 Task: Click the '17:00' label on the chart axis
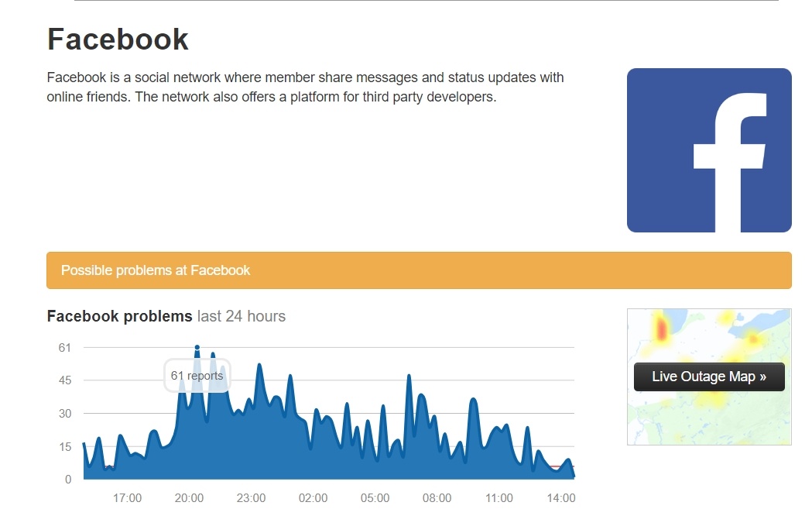127,498
